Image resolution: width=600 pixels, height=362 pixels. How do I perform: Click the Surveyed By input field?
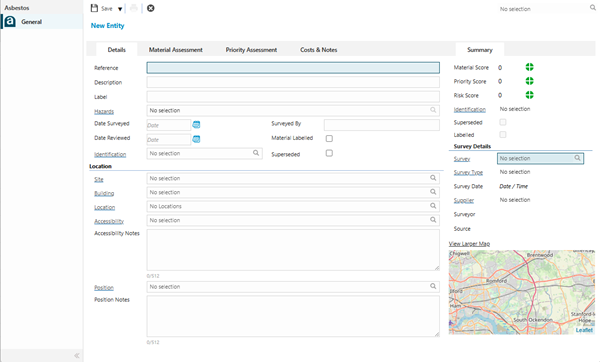382,125
